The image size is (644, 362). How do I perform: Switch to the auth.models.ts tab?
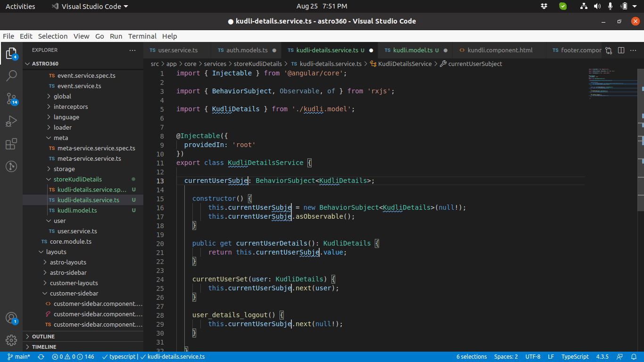click(247, 50)
